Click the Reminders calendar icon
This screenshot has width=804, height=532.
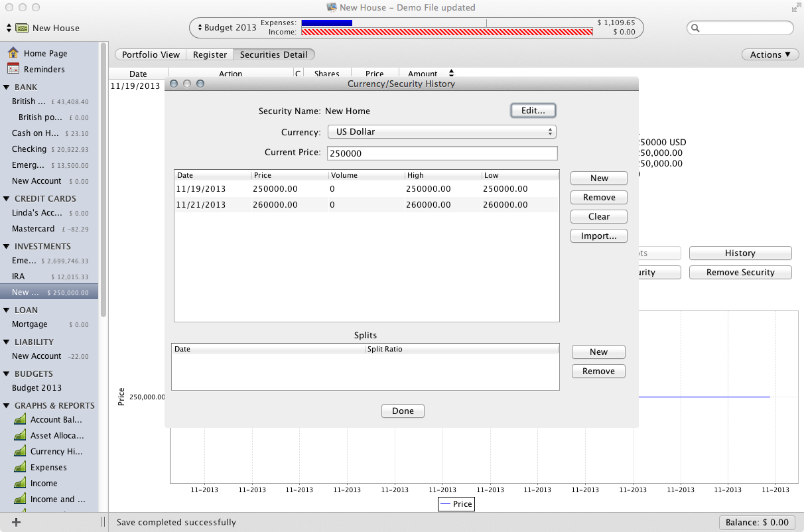[x=13, y=69]
